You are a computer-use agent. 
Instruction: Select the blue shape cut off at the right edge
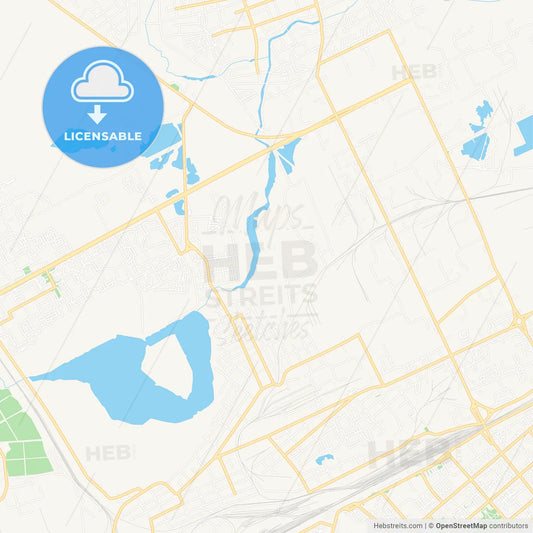tap(524, 136)
